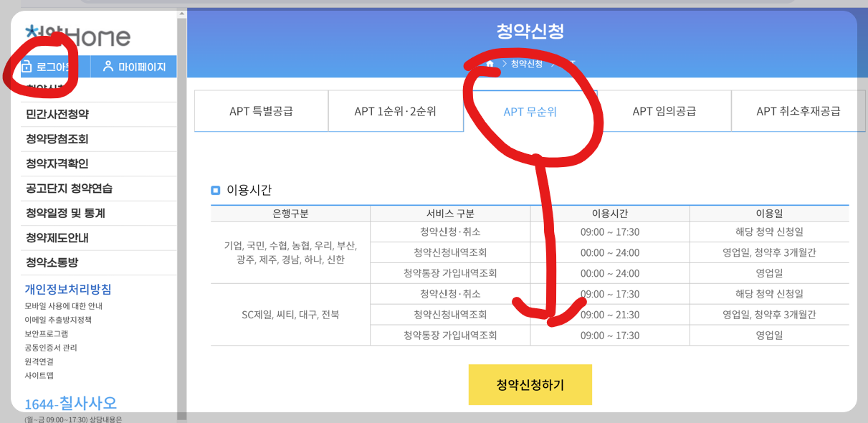Open 마이페이지 in the sidebar header

pos(134,67)
